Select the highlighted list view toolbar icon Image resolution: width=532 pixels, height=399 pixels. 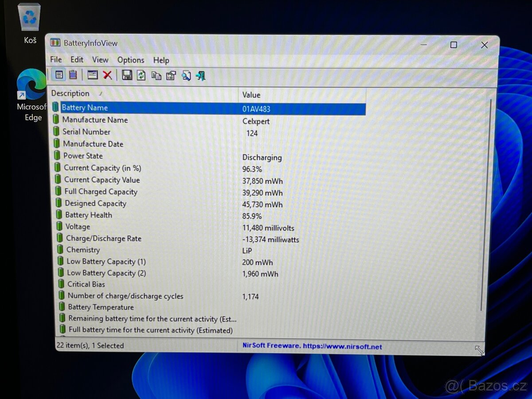point(59,75)
